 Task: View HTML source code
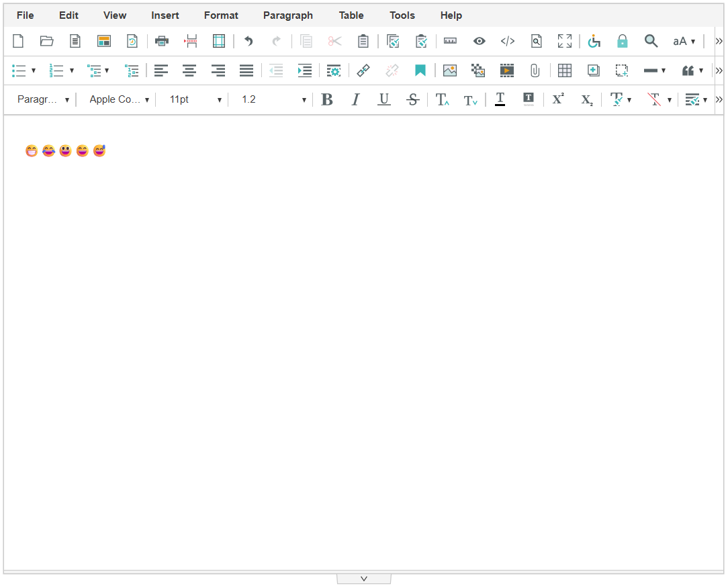[x=508, y=42]
